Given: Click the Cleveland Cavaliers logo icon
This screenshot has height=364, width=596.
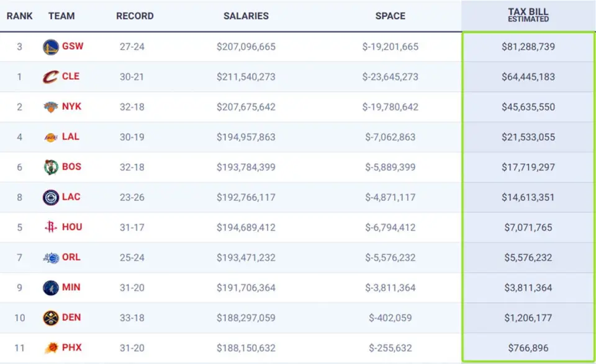Looking at the screenshot, I should [x=51, y=77].
